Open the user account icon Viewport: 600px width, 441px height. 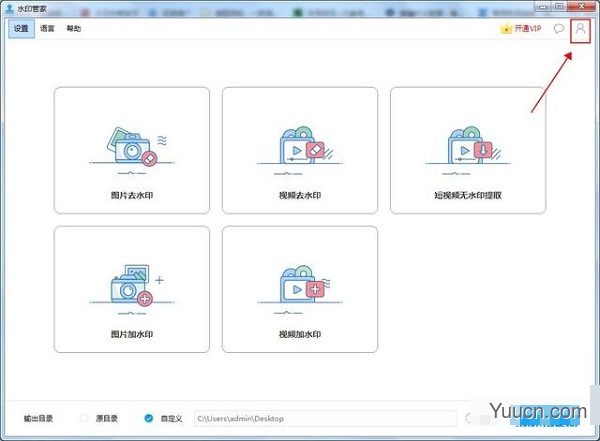pos(580,29)
